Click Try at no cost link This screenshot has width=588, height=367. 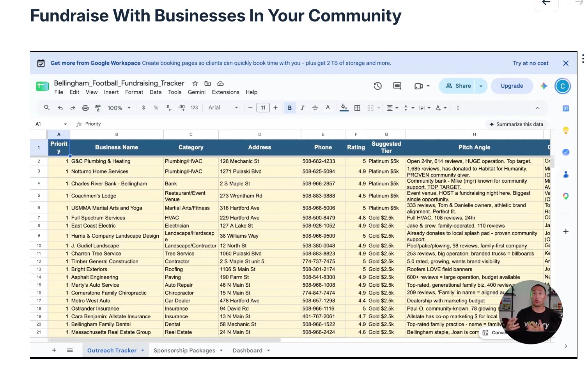531,63
